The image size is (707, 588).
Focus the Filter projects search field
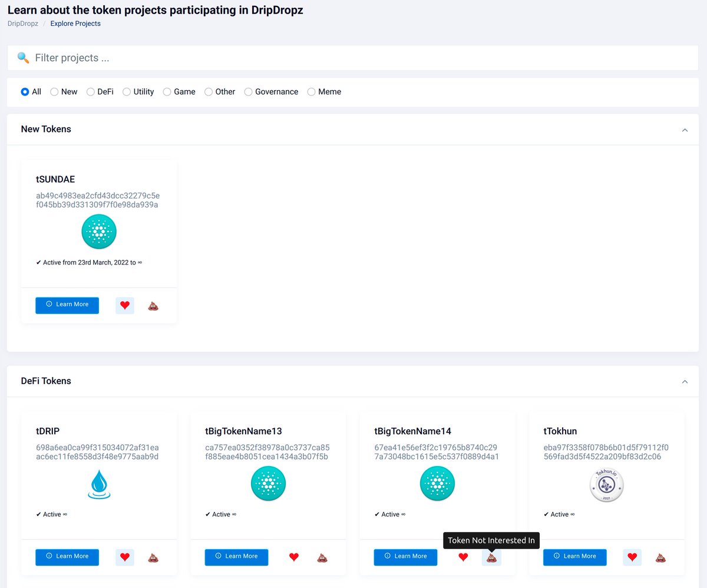coord(352,58)
